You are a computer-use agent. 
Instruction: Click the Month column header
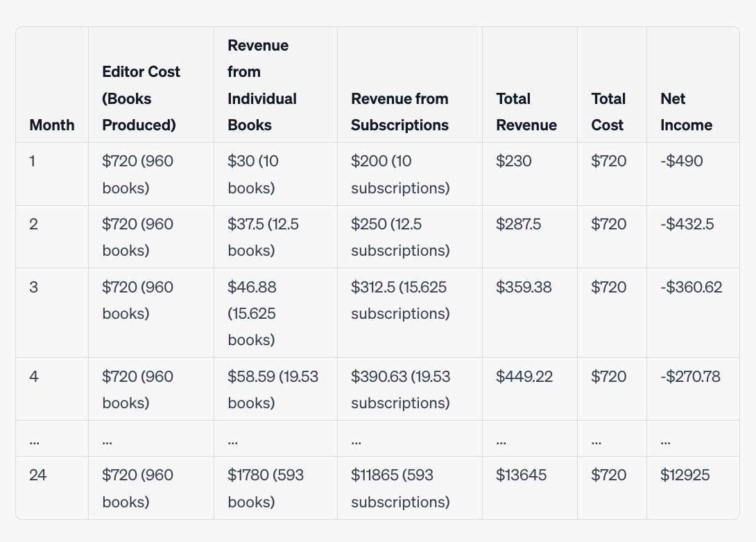coord(52,125)
